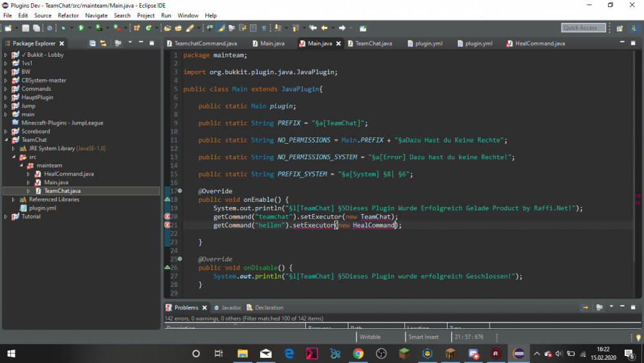Switch to the Javadoc view tab

[x=227, y=308]
